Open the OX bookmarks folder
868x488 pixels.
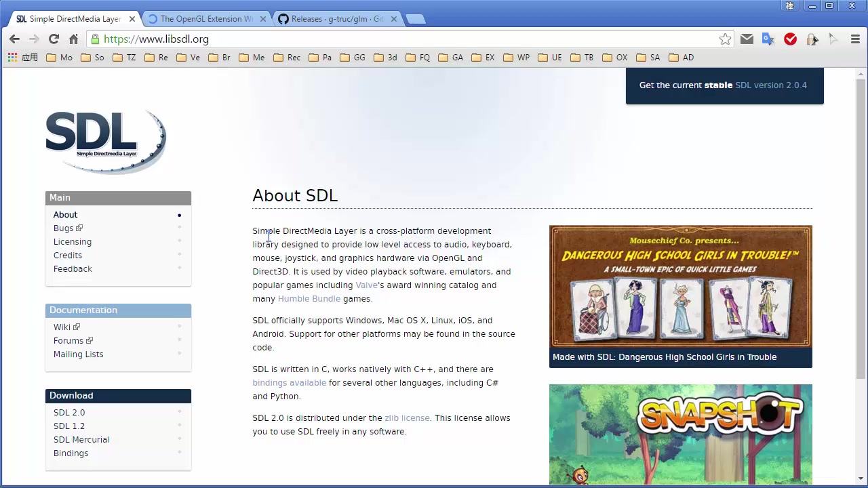pyautogui.click(x=614, y=58)
